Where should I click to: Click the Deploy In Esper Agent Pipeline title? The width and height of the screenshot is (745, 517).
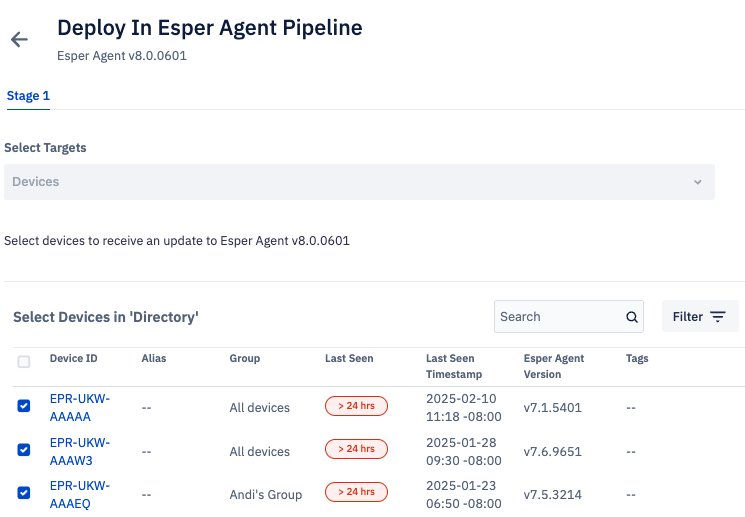210,28
